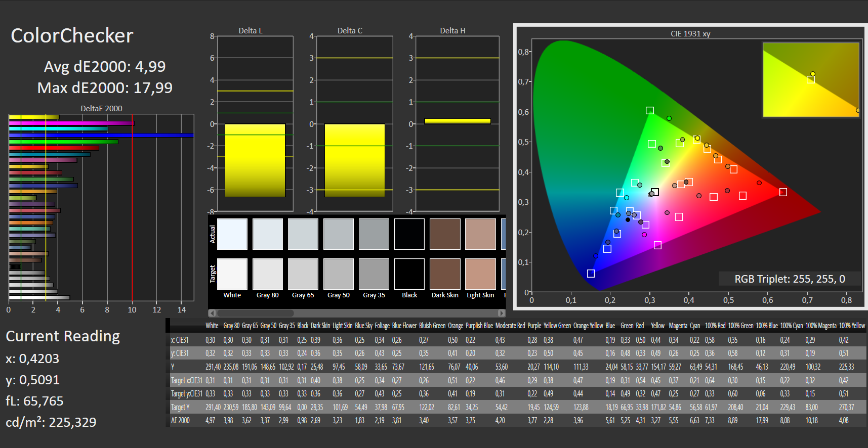Select the White column header in data table
The width and height of the screenshot is (868, 448).
pos(212,326)
